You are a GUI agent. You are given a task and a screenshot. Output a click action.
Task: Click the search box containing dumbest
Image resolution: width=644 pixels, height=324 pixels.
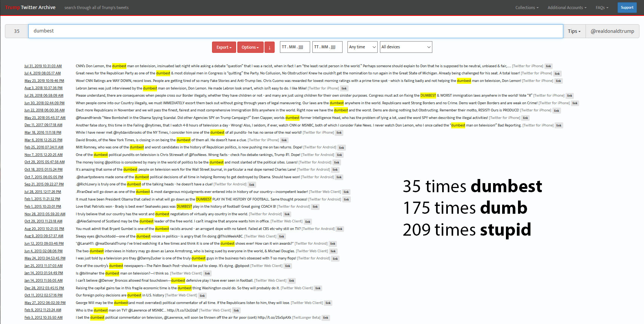295,31
